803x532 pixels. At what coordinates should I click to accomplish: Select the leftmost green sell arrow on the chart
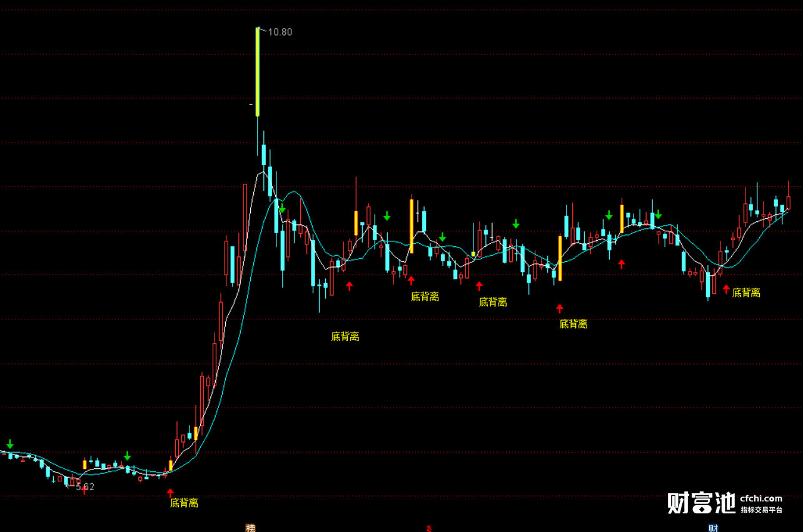[10, 444]
